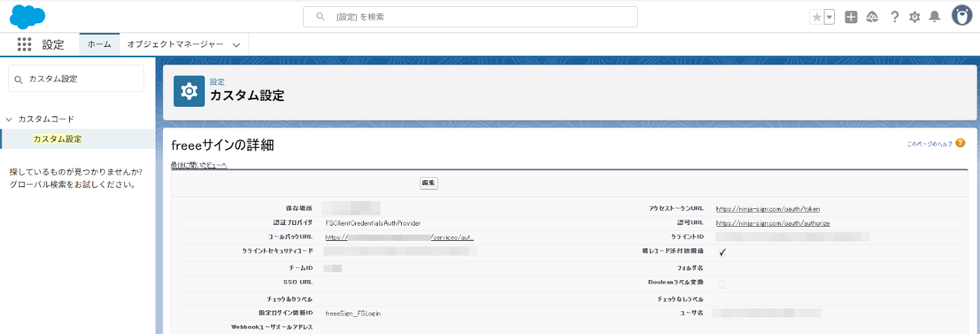Click the クライアントID label
The height and width of the screenshot is (334, 980).
point(687,237)
